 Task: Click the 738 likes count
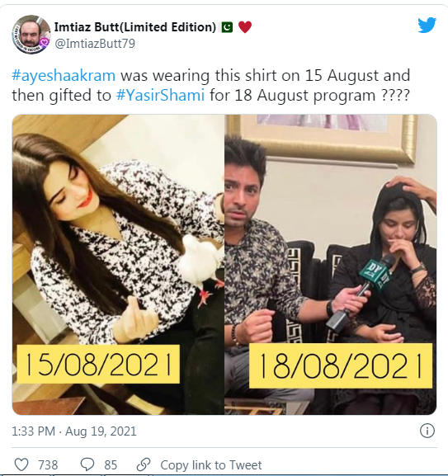48,464
